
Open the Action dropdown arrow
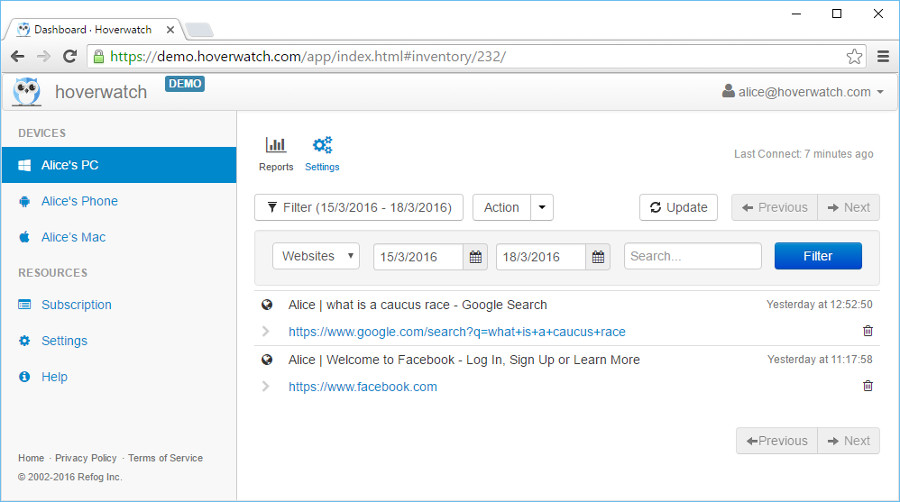pos(542,207)
